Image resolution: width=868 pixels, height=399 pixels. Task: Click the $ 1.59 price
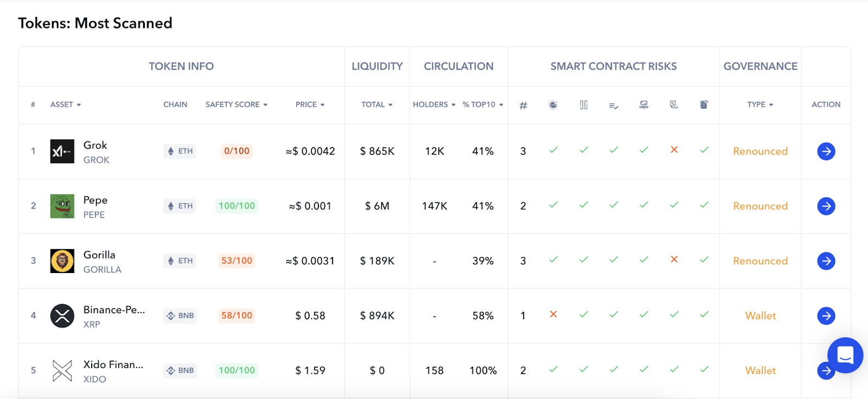(310, 371)
